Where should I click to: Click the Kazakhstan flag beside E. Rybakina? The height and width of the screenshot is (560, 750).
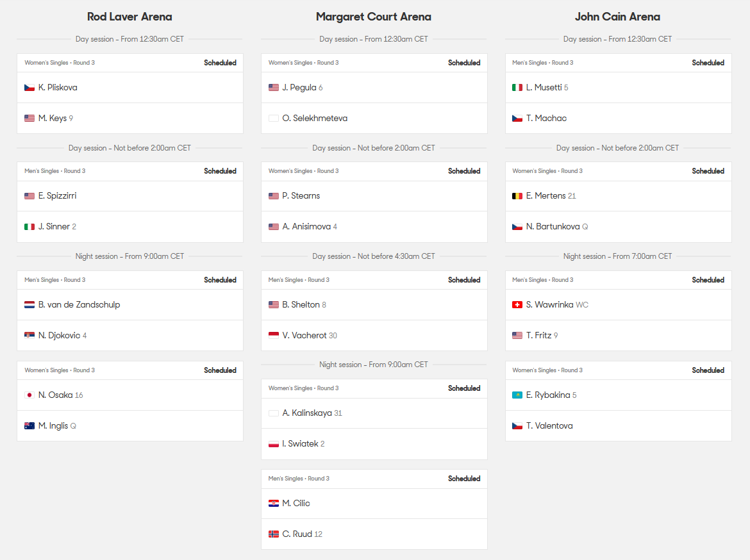pyautogui.click(x=517, y=395)
